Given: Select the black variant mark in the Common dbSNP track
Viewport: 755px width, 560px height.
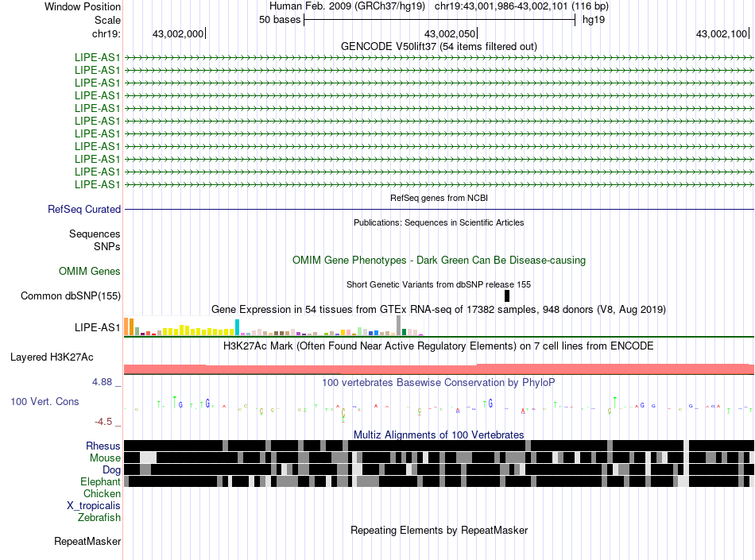Looking at the screenshot, I should [x=507, y=295].
